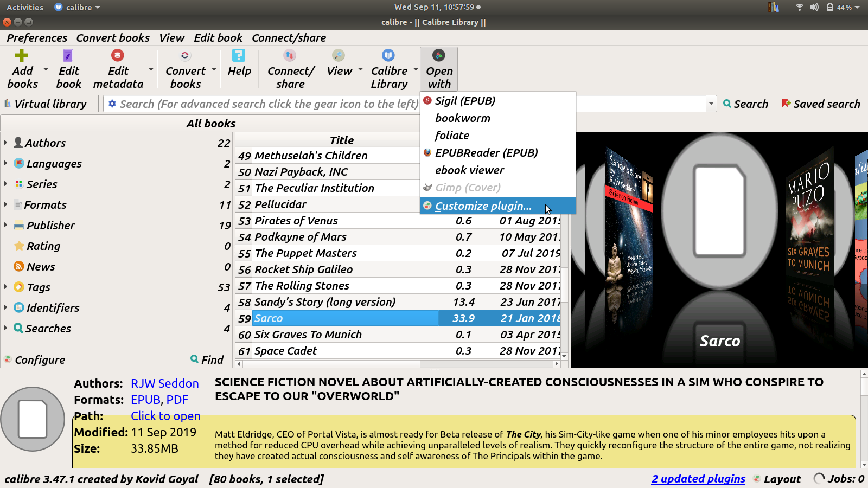Choose bookworm in the Open with menu
Viewport: 868px width, 488px height.
[x=497, y=118]
